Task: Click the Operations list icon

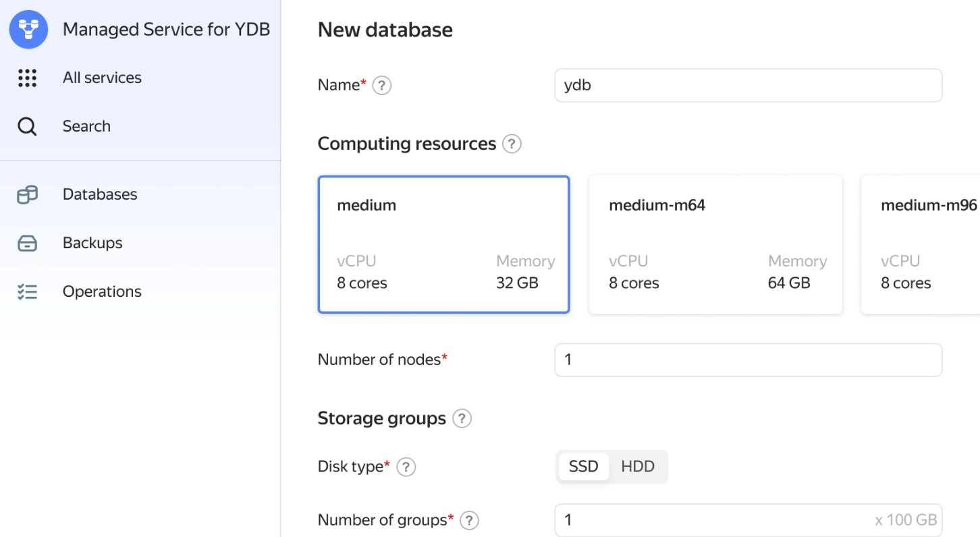Action: point(27,292)
